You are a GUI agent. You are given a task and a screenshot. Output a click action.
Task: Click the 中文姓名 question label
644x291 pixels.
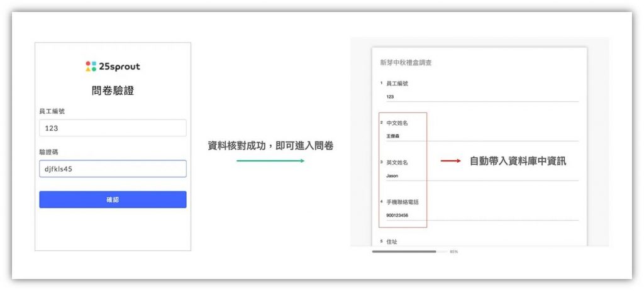[397, 123]
